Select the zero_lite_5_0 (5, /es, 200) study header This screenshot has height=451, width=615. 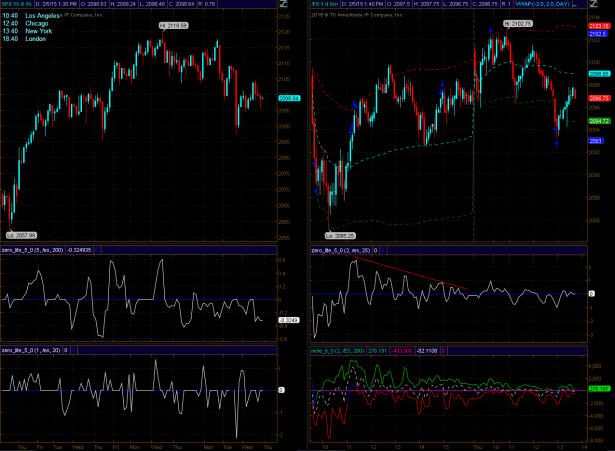coord(32,250)
